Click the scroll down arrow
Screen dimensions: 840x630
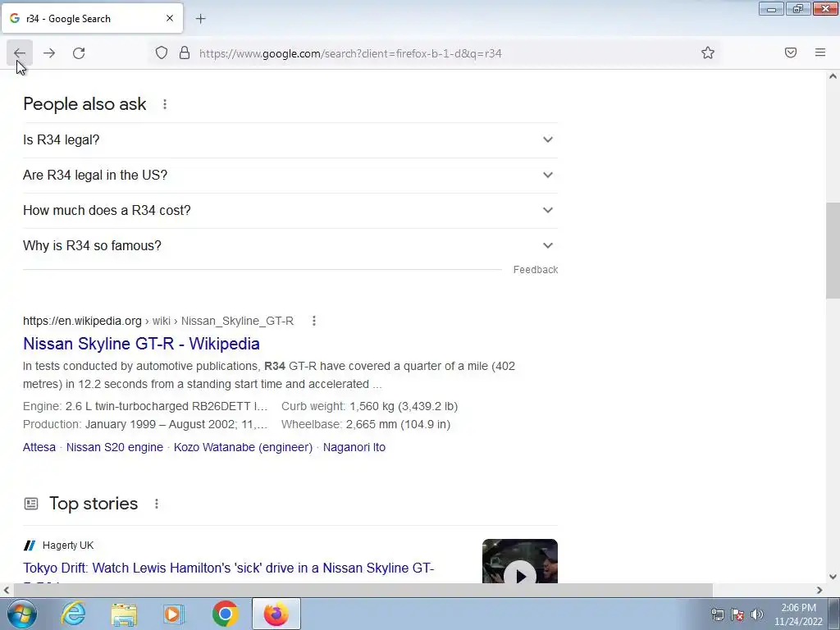(x=833, y=577)
